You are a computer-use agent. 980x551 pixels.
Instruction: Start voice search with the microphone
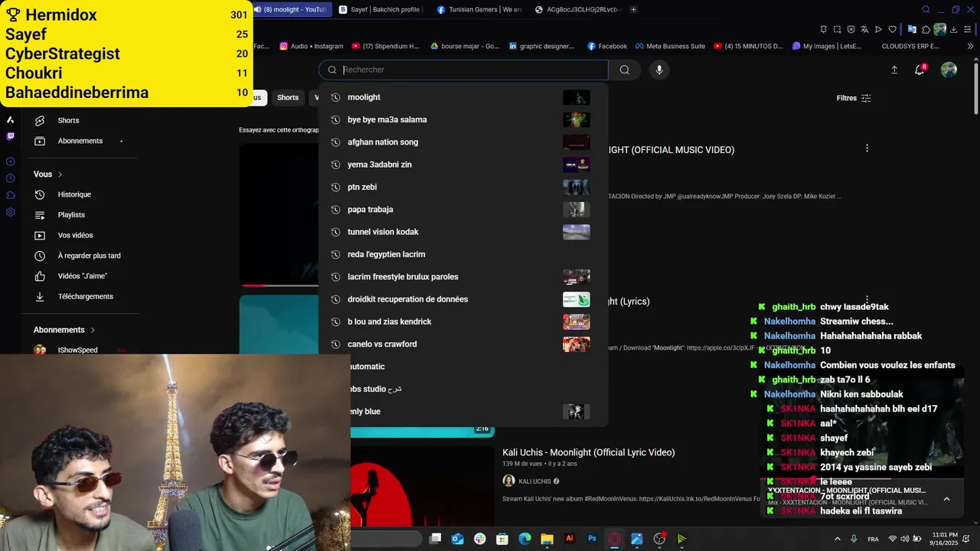point(659,70)
